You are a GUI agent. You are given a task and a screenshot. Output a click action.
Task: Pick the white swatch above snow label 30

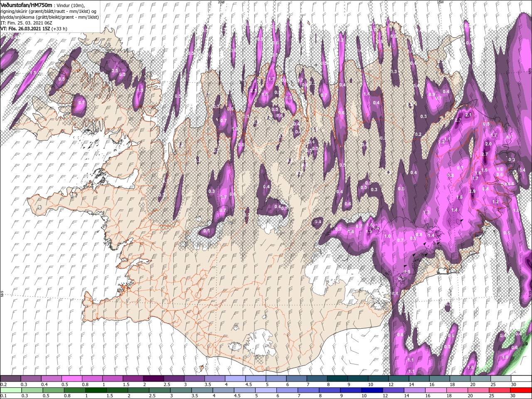(521, 378)
